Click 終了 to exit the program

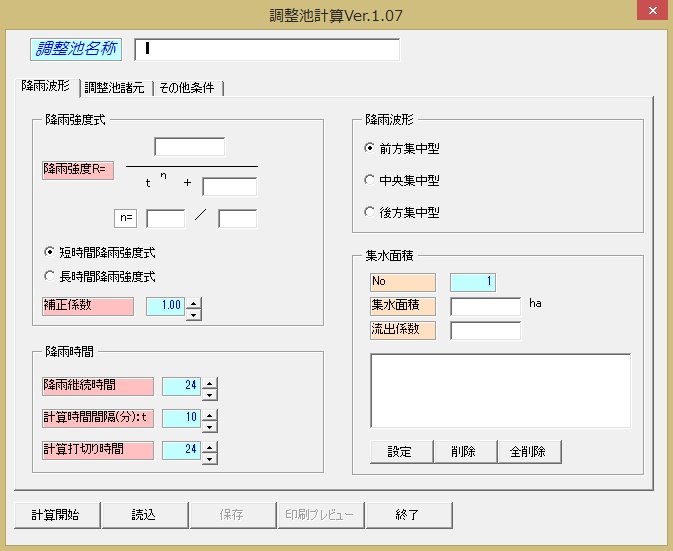[x=407, y=515]
